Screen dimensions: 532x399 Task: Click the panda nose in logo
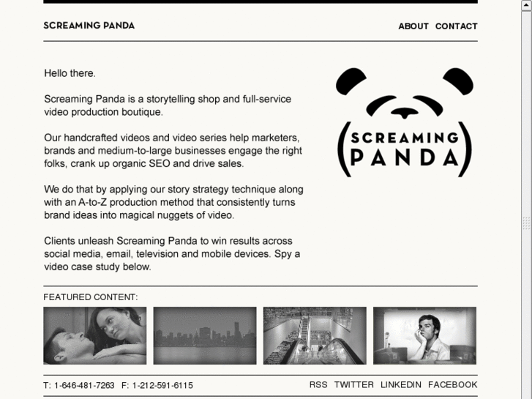click(x=404, y=113)
